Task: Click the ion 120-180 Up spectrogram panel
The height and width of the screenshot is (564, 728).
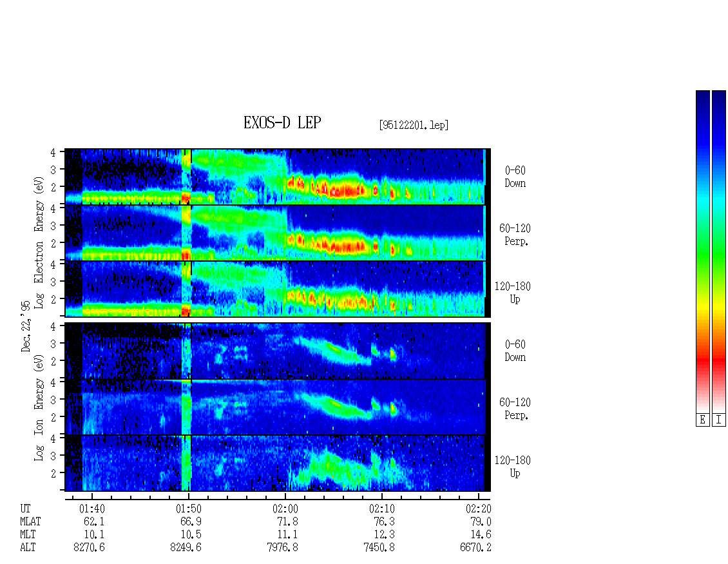Action: (278, 463)
